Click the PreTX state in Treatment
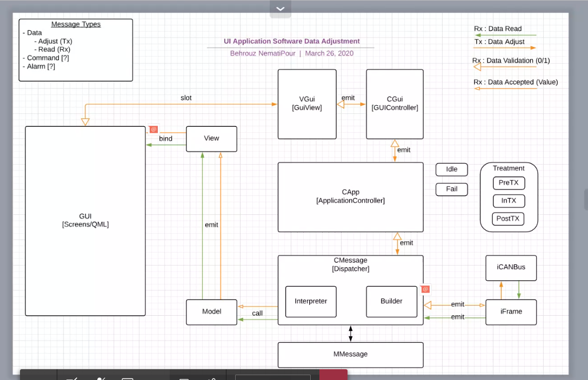 509,183
